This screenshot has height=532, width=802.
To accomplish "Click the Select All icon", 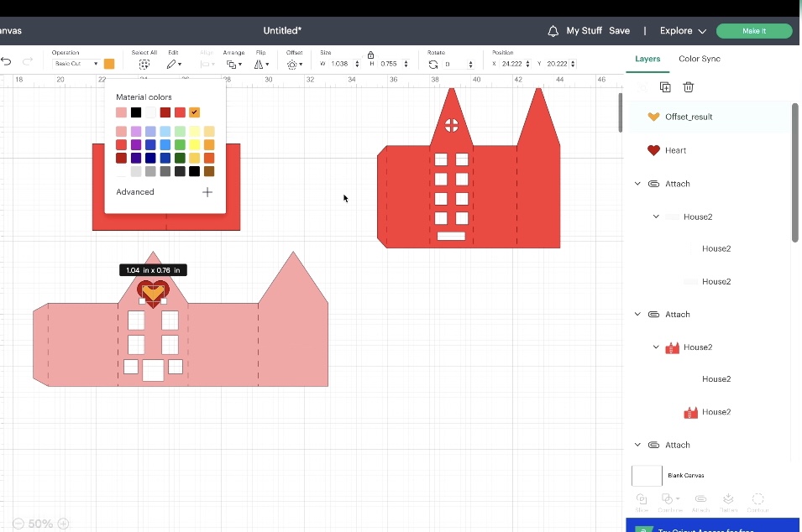I will (x=144, y=63).
